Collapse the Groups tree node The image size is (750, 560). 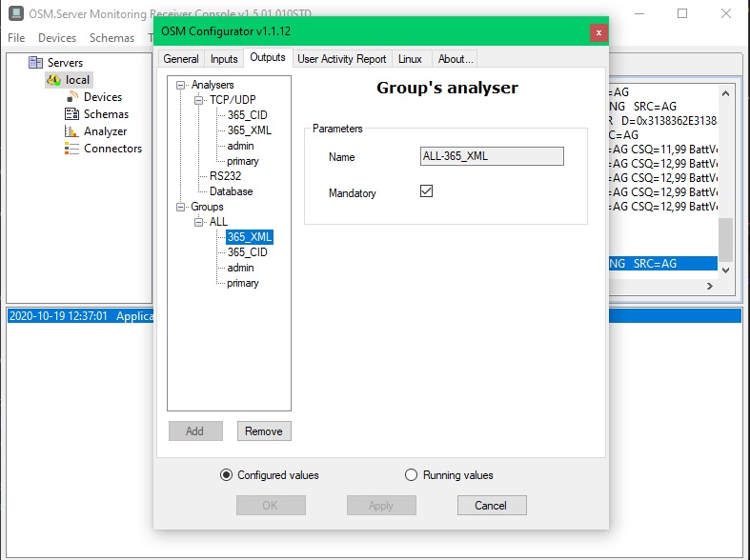[x=181, y=207]
